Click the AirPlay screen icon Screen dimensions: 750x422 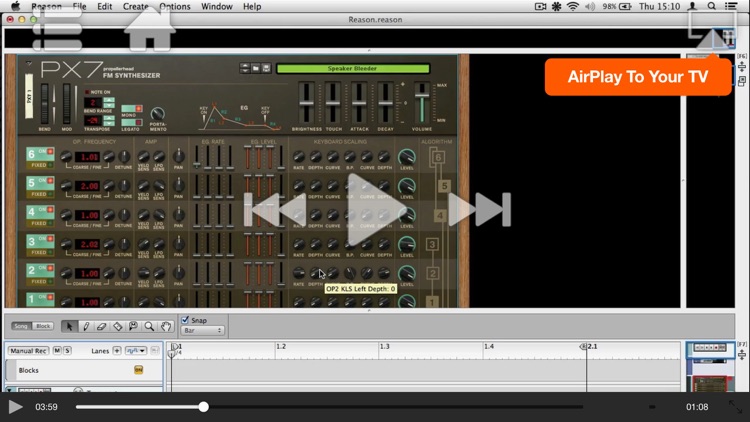click(712, 30)
